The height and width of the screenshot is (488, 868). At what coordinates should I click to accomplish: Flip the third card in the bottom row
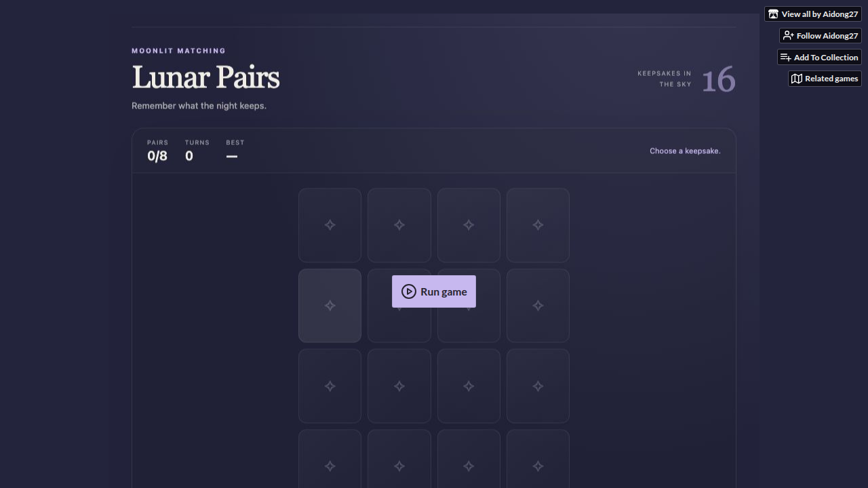(469, 459)
